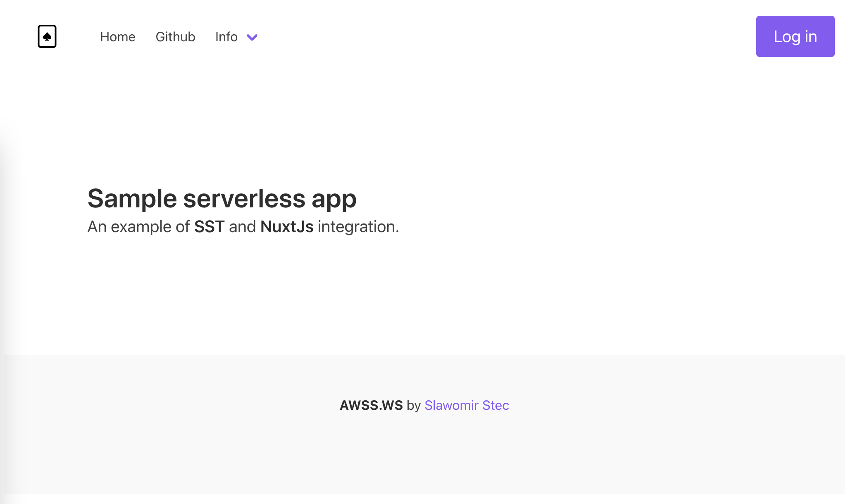Click the spade playing card logo
The width and height of the screenshot is (848, 504).
(47, 36)
